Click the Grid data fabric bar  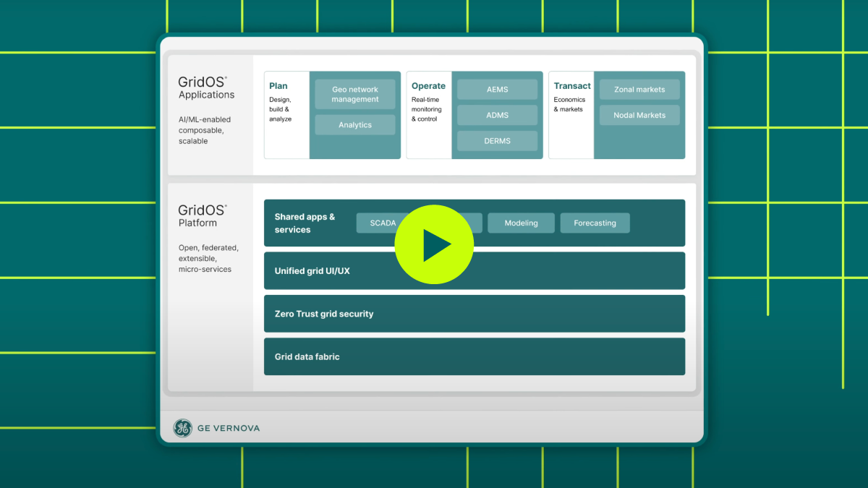tap(475, 356)
